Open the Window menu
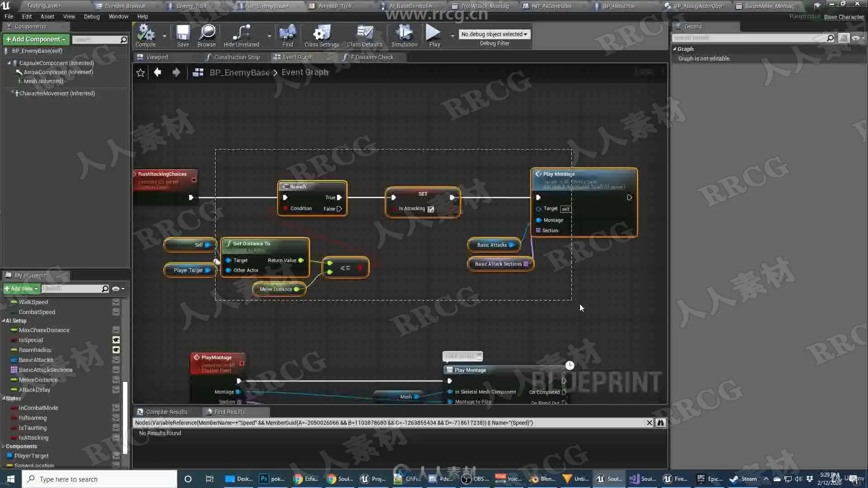Image resolution: width=868 pixels, height=488 pixels. [118, 17]
